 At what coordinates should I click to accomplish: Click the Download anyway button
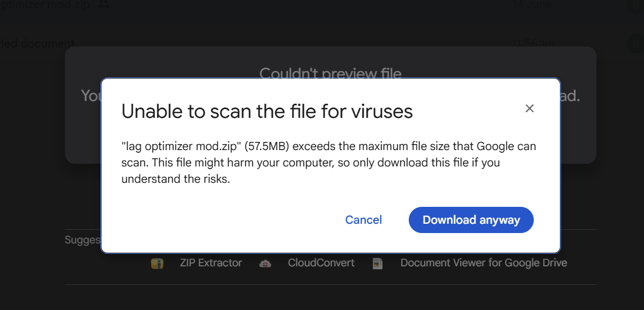471,220
